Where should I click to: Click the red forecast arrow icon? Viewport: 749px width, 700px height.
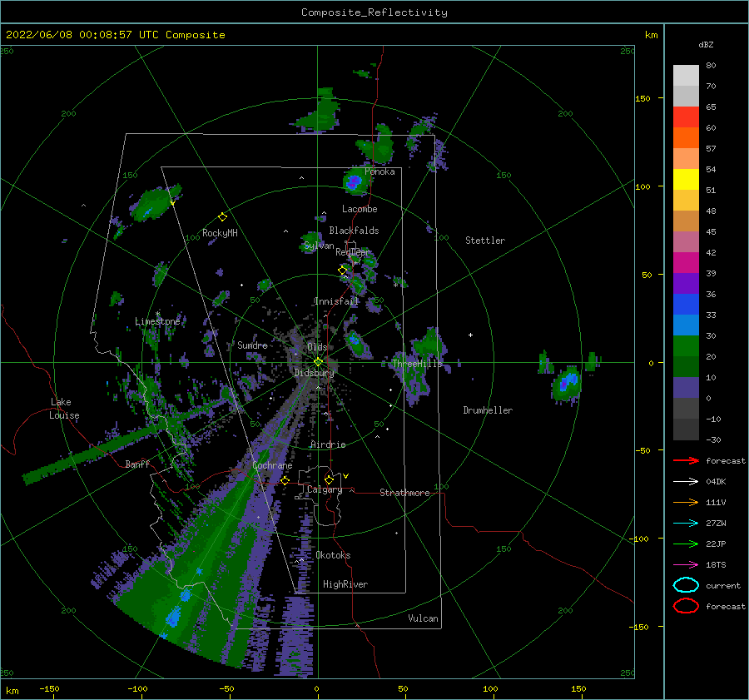tap(686, 460)
